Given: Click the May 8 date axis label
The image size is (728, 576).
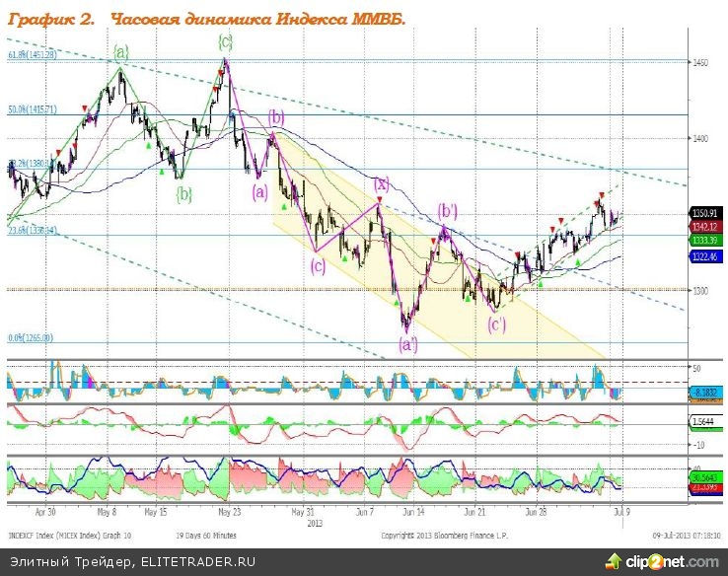Looking at the screenshot, I should 107,512.
